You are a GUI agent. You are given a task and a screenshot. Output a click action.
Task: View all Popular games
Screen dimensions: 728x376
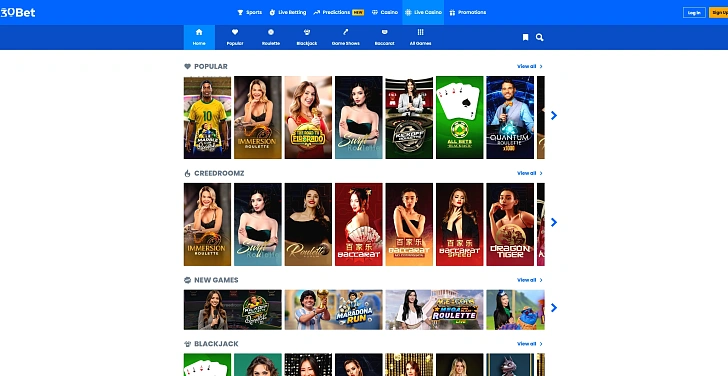point(530,66)
